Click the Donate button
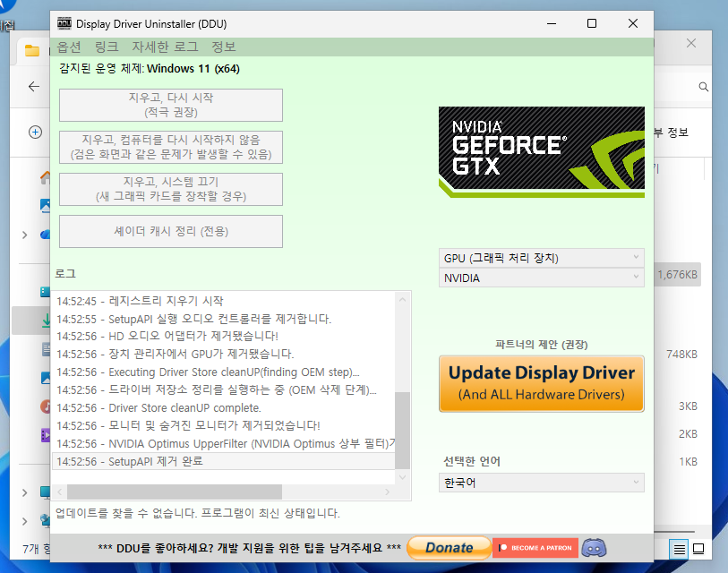Image resolution: width=728 pixels, height=573 pixels. [449, 547]
